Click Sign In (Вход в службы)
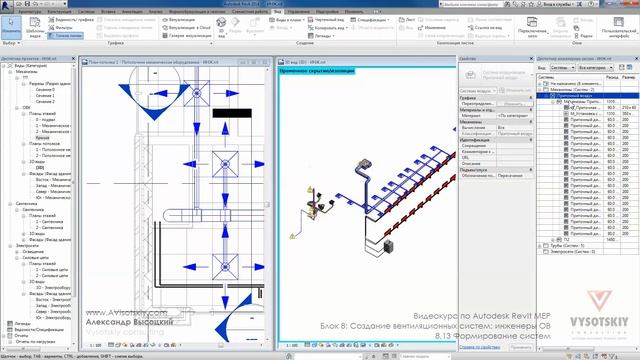Viewport: 640px width, 360px height. 556,4
